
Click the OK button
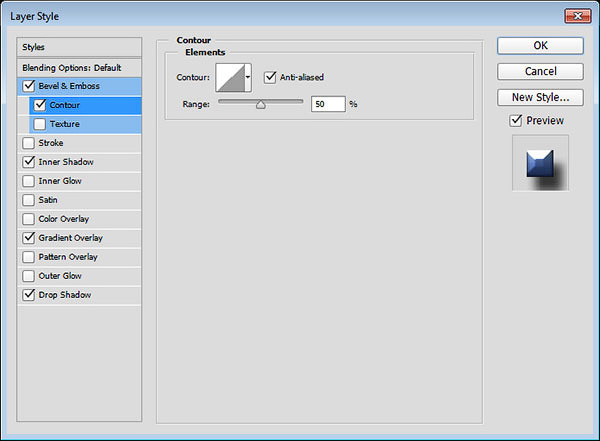[540, 46]
